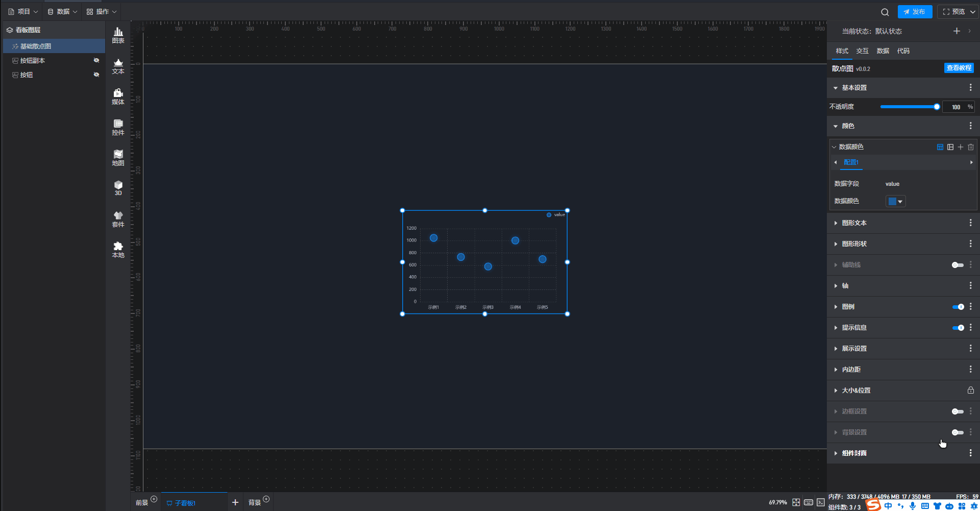Expand the 轴 axis section
The height and width of the screenshot is (511, 980).
point(845,286)
